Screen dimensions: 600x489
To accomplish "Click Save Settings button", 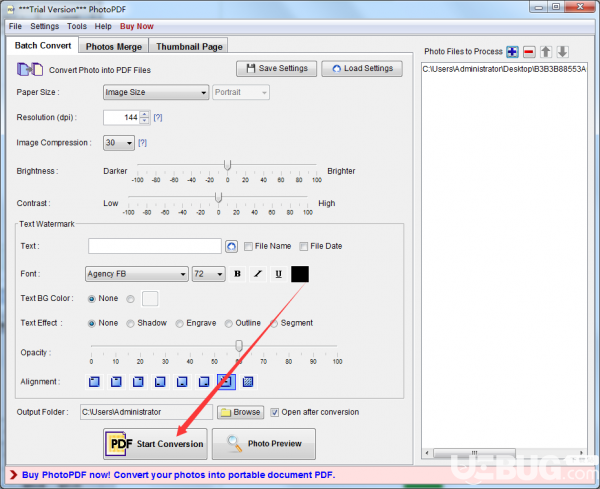I will (276, 68).
